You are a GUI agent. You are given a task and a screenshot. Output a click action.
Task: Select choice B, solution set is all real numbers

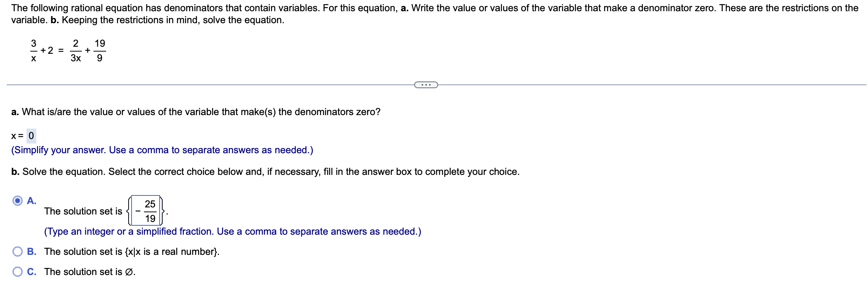17,252
